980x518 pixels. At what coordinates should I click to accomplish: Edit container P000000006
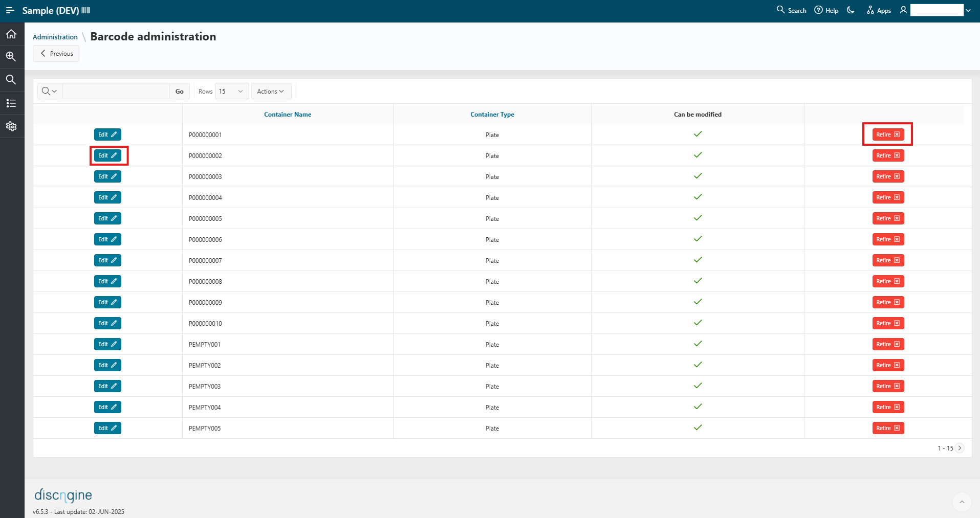tap(107, 239)
